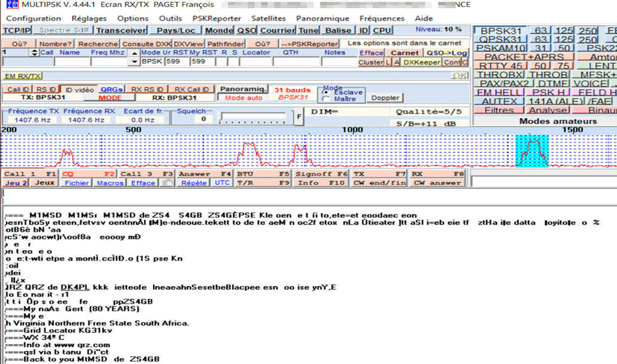This screenshot has height=364, width=617.
Task: Select the Esclave radio button
Action: point(326,92)
